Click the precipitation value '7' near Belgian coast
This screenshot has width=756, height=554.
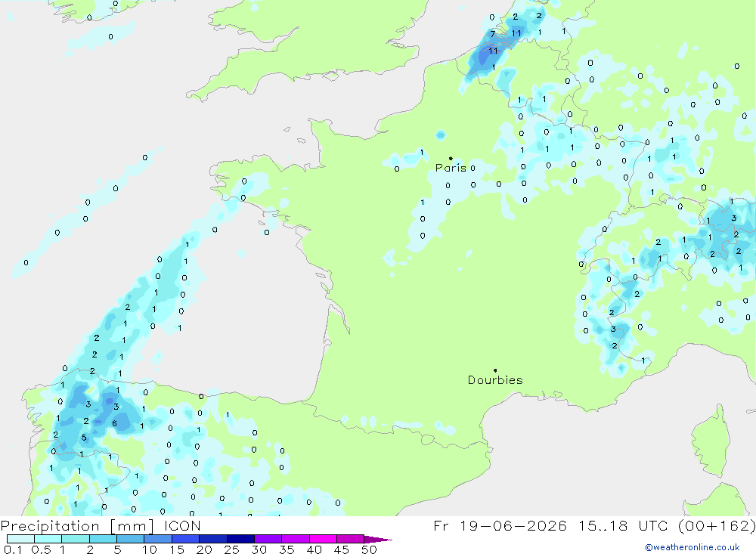(492, 34)
